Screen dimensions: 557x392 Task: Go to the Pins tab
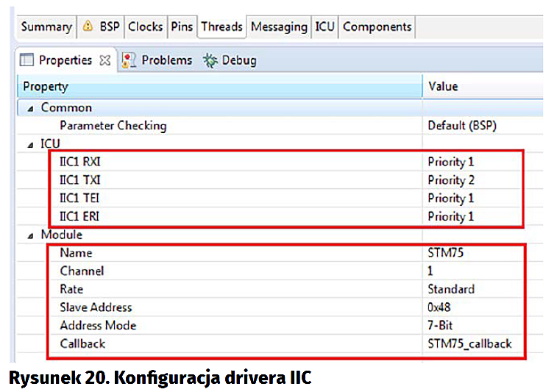tap(182, 27)
